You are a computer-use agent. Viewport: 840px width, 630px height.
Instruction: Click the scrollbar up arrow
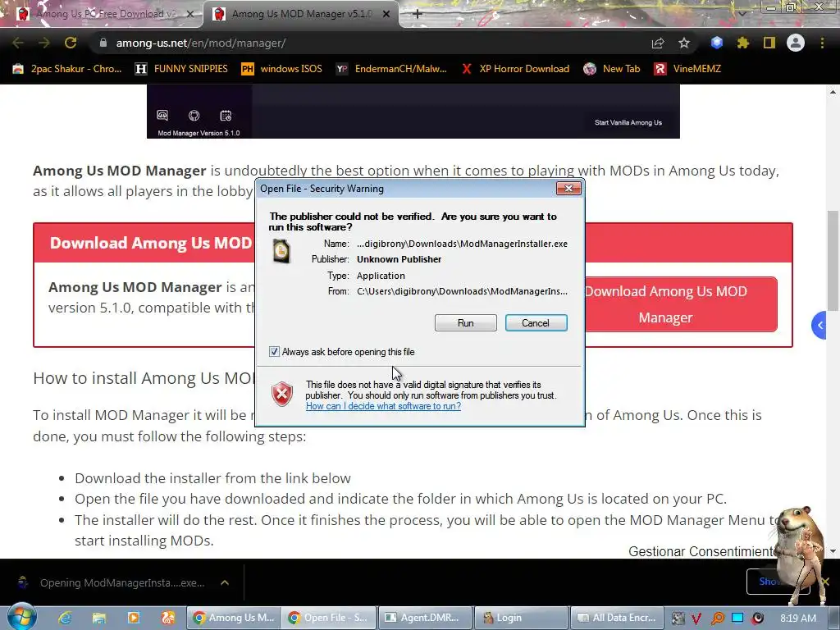833,92
